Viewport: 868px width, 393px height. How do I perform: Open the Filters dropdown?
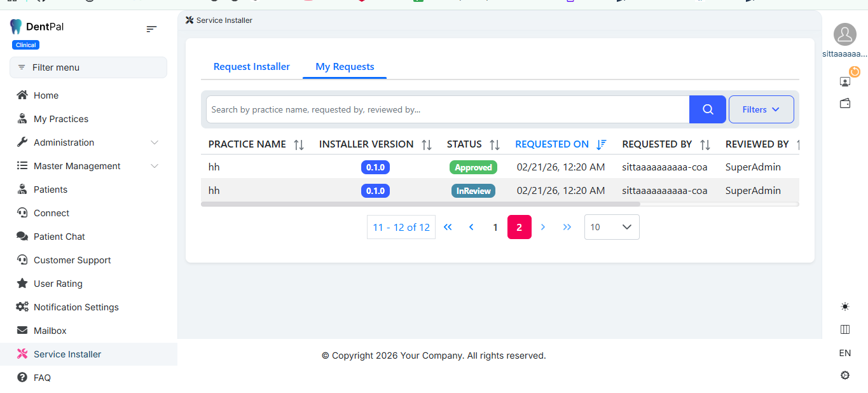point(761,109)
